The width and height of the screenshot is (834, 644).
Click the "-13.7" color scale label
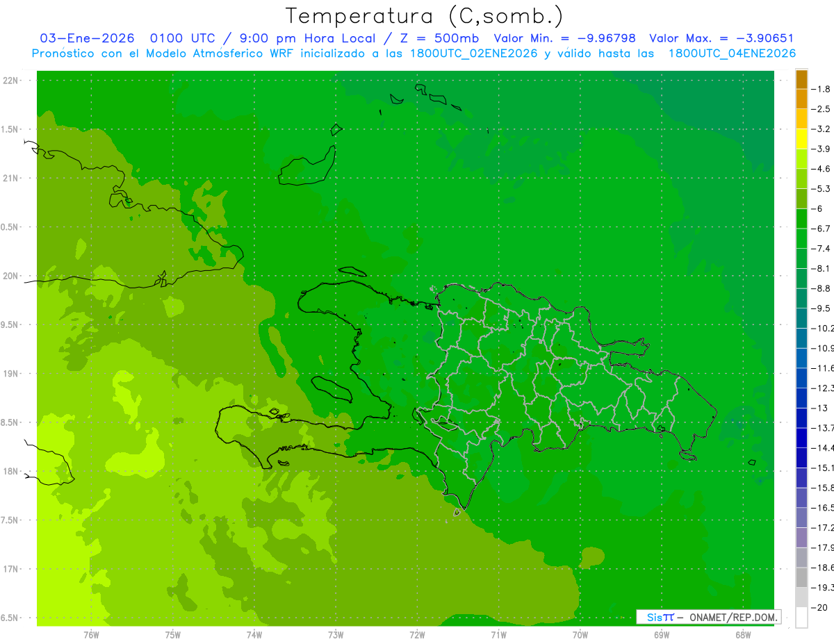click(x=824, y=428)
